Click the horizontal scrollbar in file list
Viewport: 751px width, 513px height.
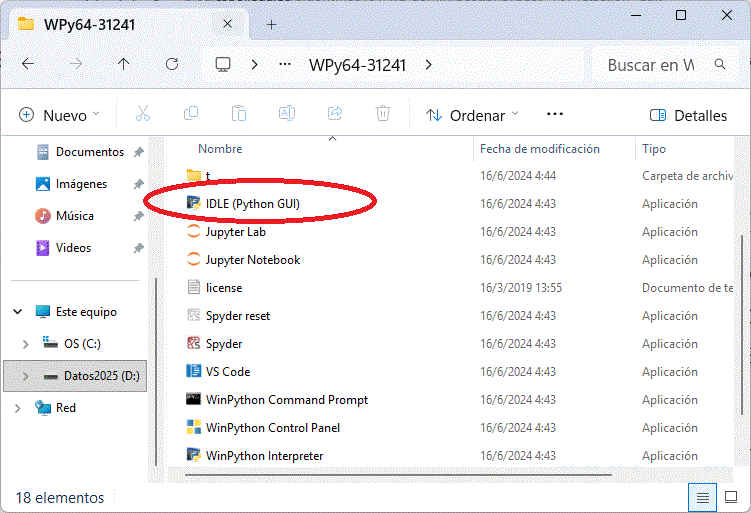(398, 475)
